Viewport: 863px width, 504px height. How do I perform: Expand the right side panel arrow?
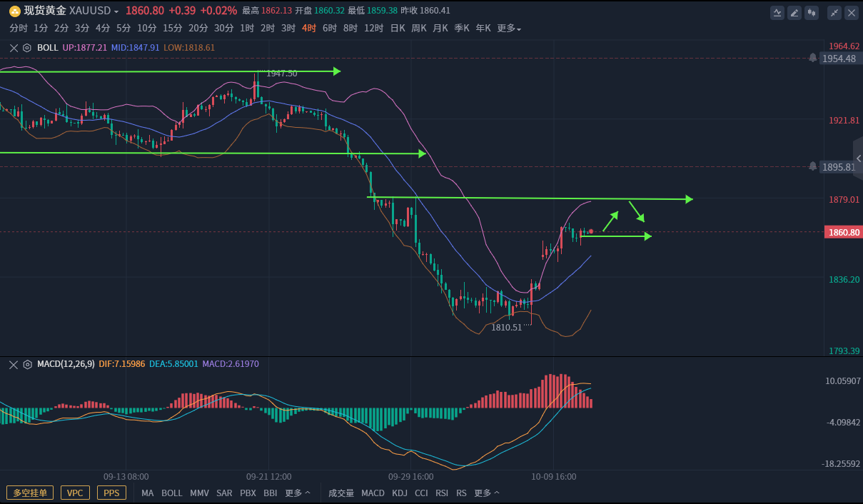[858, 158]
